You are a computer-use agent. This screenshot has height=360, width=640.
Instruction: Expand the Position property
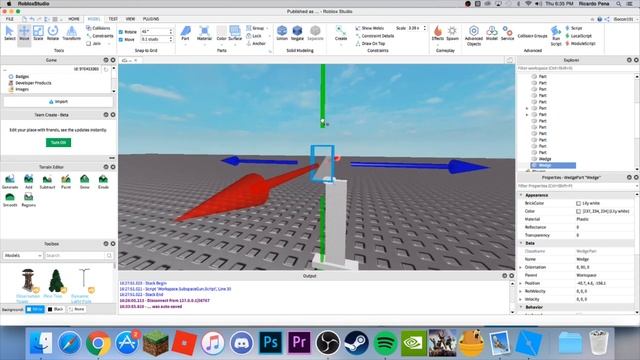pos(521,283)
